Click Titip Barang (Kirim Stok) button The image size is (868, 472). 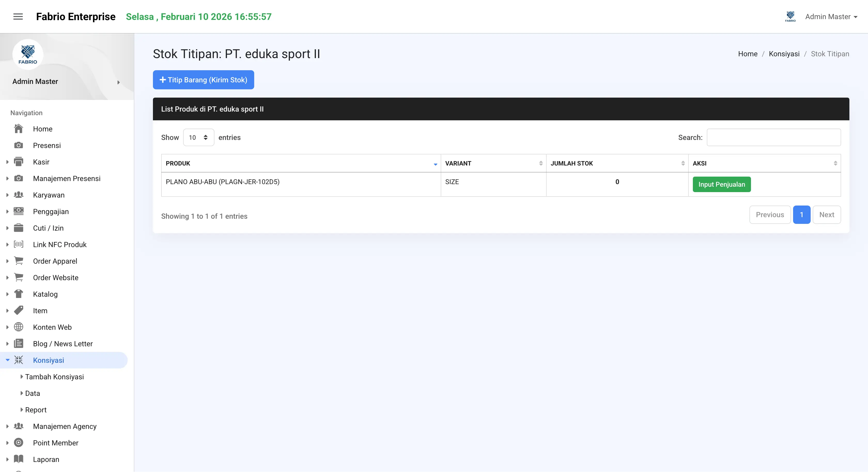pyautogui.click(x=203, y=80)
